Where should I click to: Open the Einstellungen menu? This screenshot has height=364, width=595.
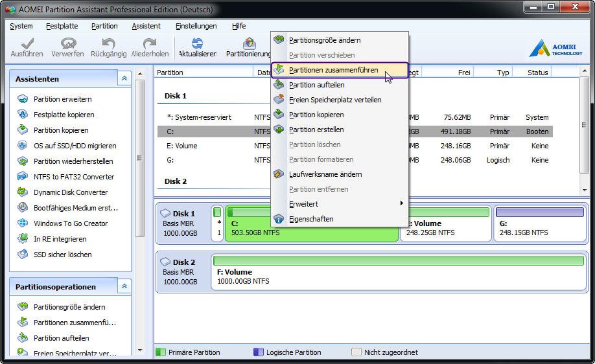tap(196, 26)
